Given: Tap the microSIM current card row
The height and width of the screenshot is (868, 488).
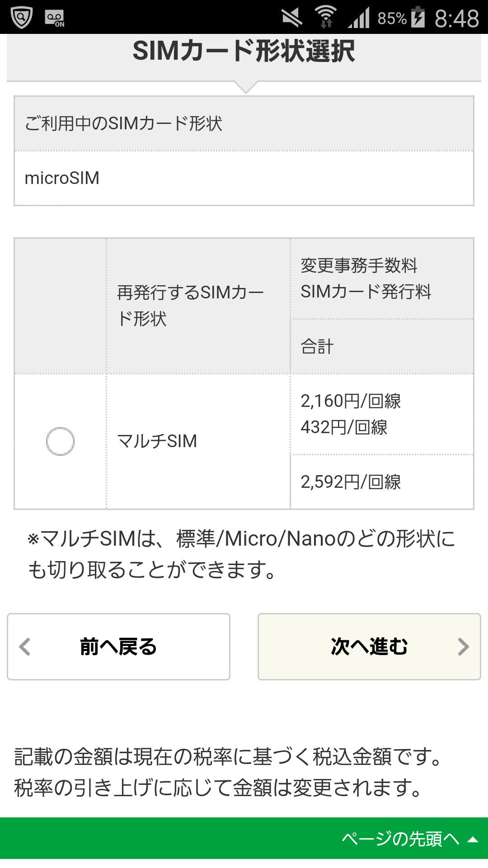Looking at the screenshot, I should point(244,178).
